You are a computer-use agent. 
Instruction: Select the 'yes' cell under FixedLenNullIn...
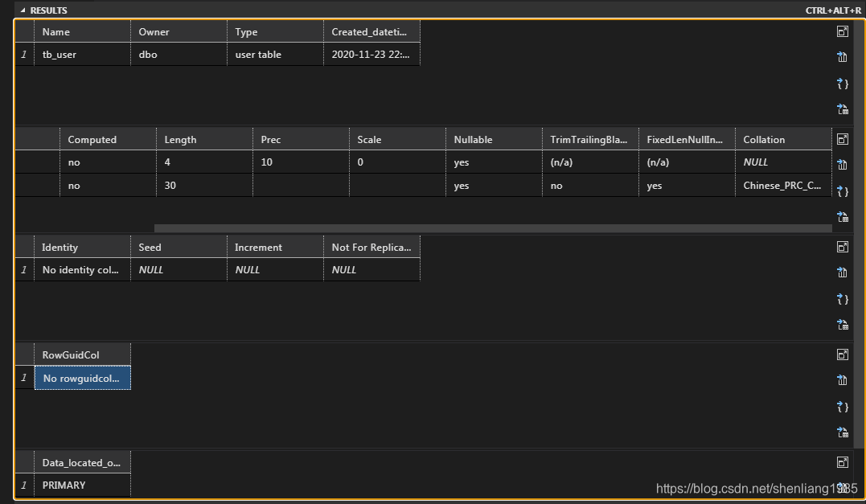coord(687,185)
